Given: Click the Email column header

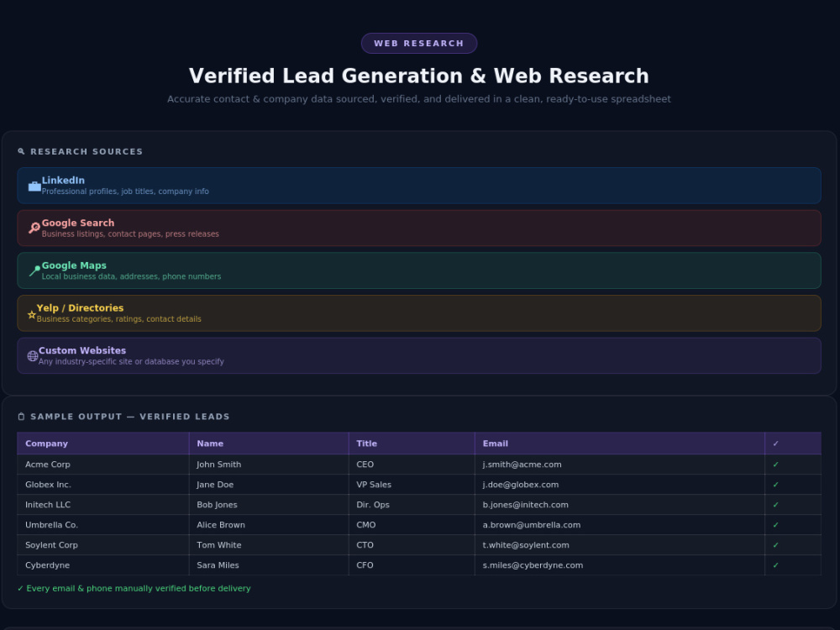Looking at the screenshot, I should point(620,444).
